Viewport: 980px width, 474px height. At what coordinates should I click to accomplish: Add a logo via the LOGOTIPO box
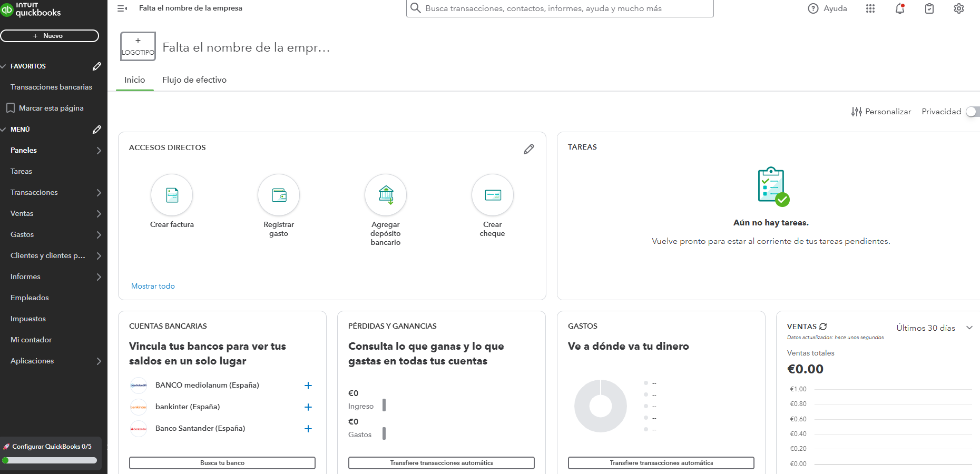coord(138,46)
